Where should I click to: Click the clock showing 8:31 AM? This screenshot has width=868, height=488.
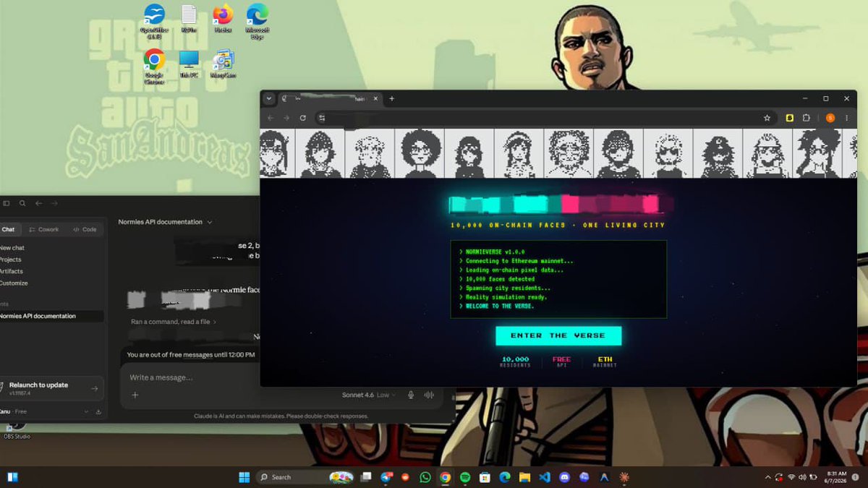(837, 477)
